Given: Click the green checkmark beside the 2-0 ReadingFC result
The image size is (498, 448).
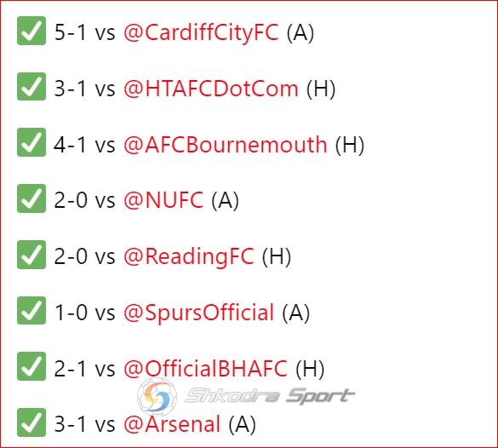Looking at the screenshot, I should [31, 255].
